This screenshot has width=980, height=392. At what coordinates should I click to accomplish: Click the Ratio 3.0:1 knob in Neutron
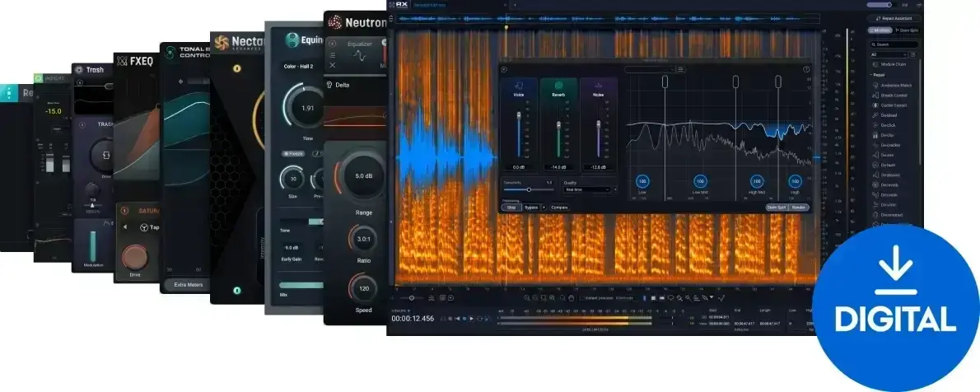pos(363,240)
